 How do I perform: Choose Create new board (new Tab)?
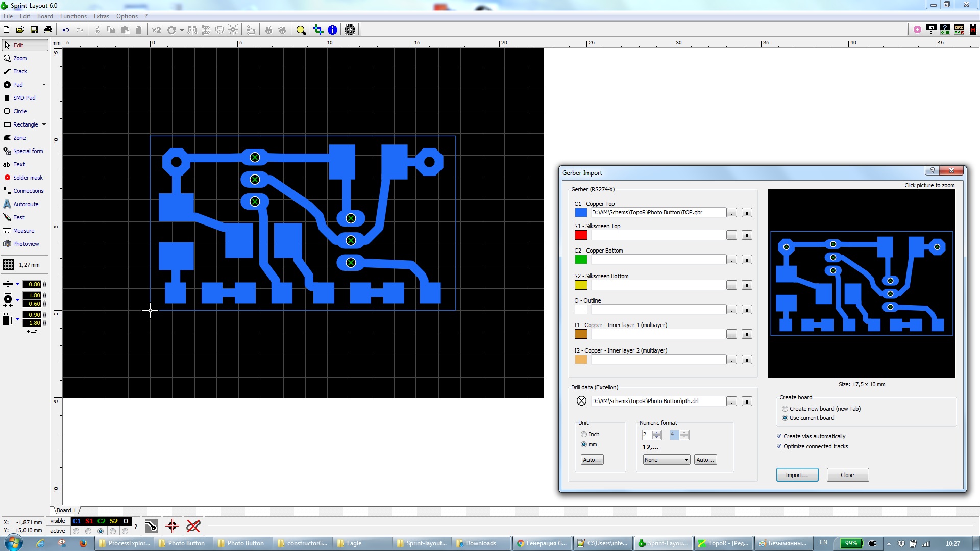point(785,409)
